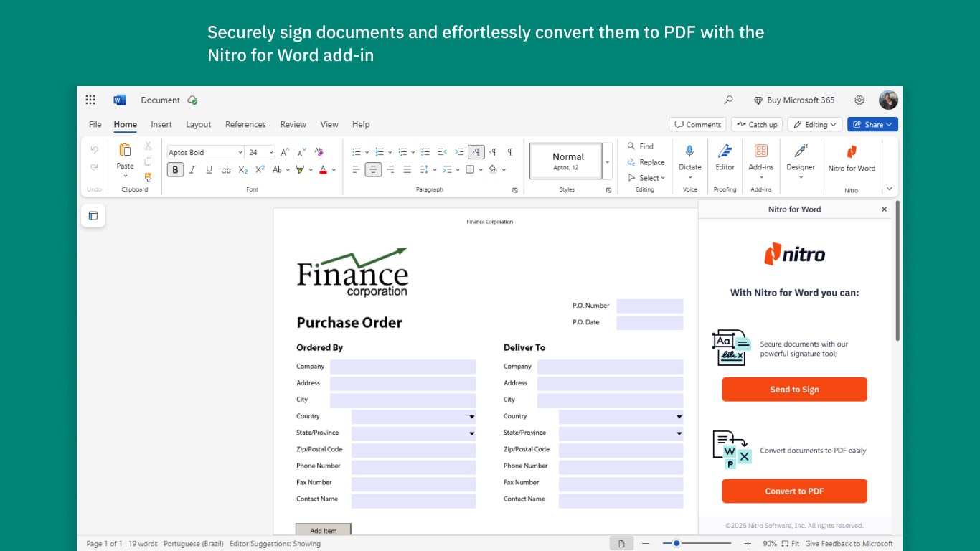
Task: Increase the paragraph indent
Action: [459, 152]
